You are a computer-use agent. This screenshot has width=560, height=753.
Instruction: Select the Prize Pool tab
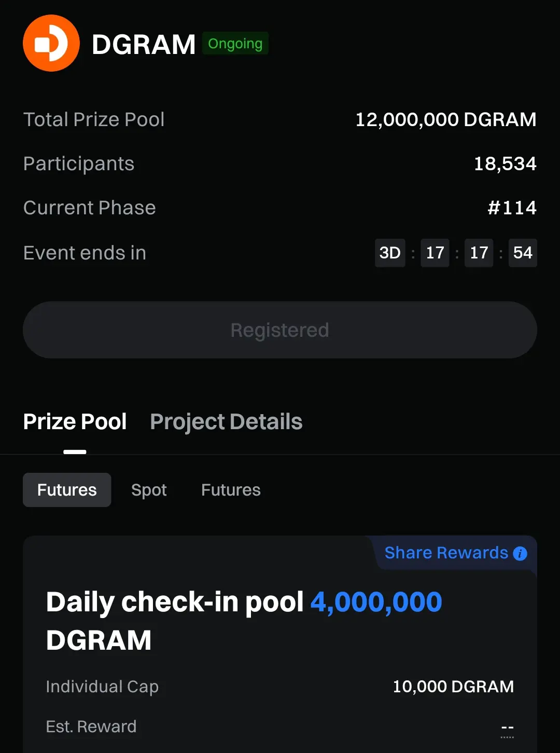pyautogui.click(x=75, y=422)
